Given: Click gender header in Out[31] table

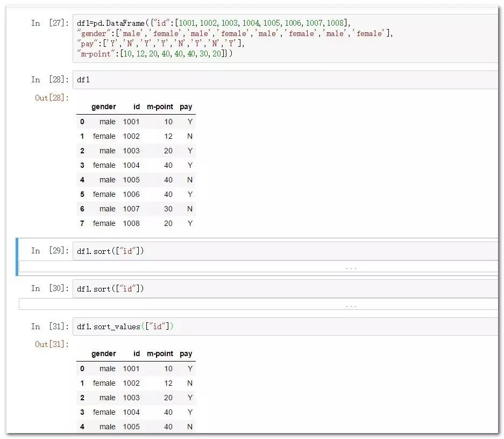Looking at the screenshot, I should tap(103, 354).
